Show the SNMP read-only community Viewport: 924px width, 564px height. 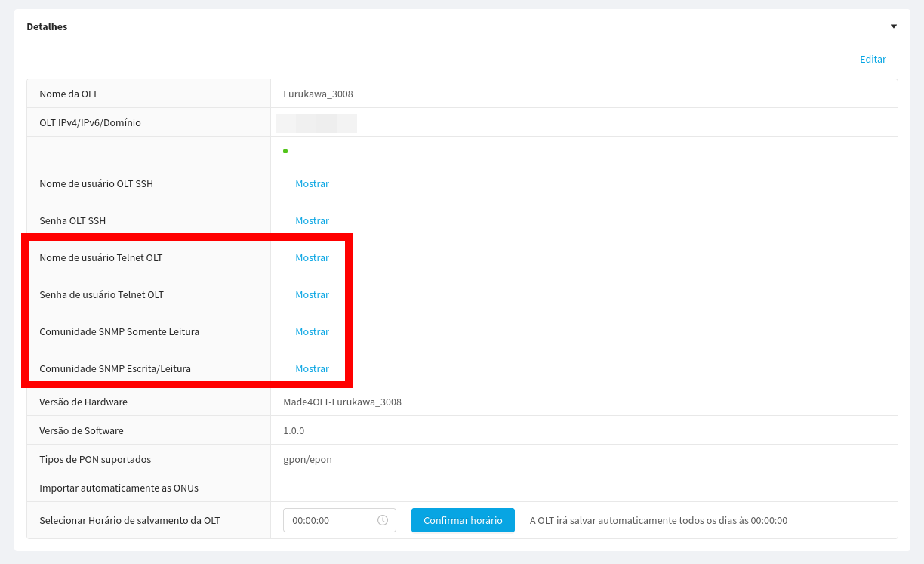[x=312, y=331]
